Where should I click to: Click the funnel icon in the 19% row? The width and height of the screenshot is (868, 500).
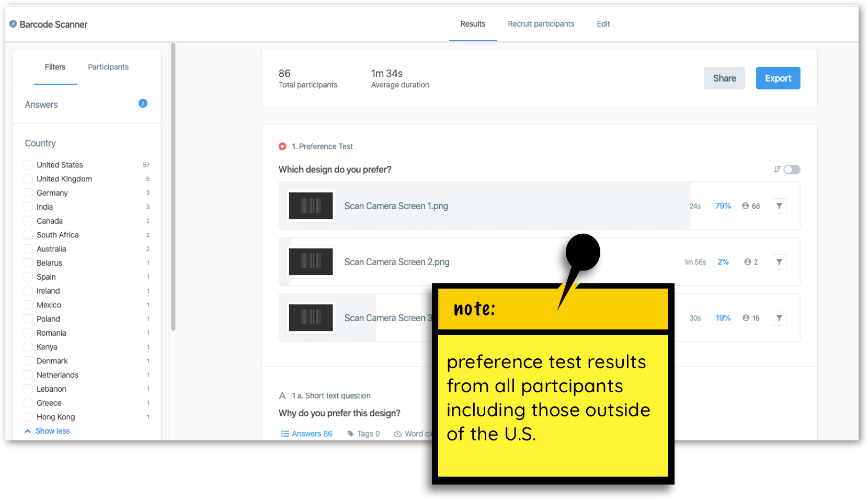pos(779,318)
